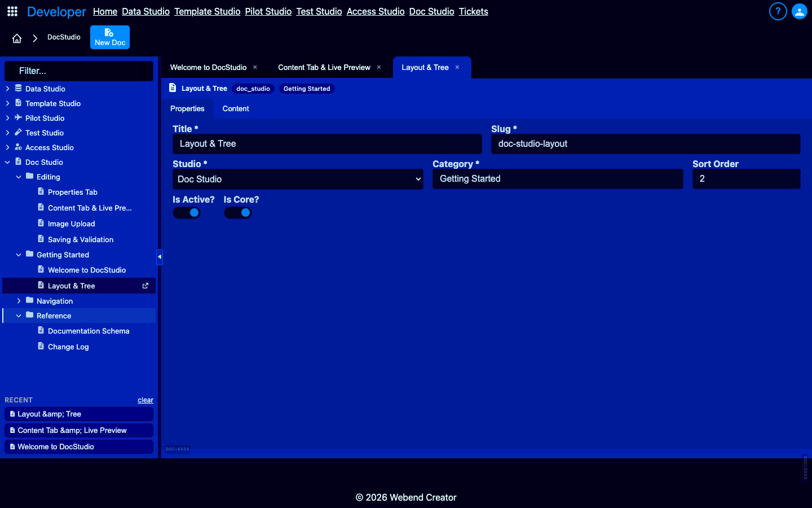
Task: Click the Saving & Validation document icon
Action: [41, 239]
